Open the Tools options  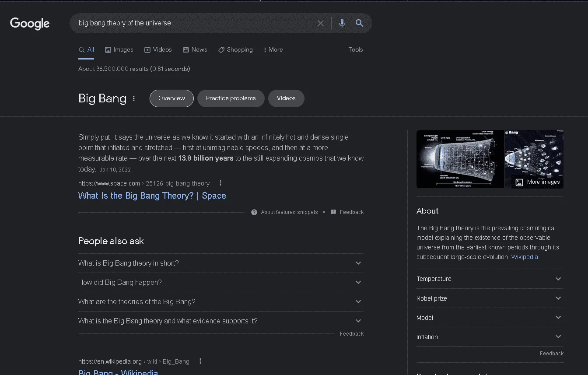click(356, 50)
